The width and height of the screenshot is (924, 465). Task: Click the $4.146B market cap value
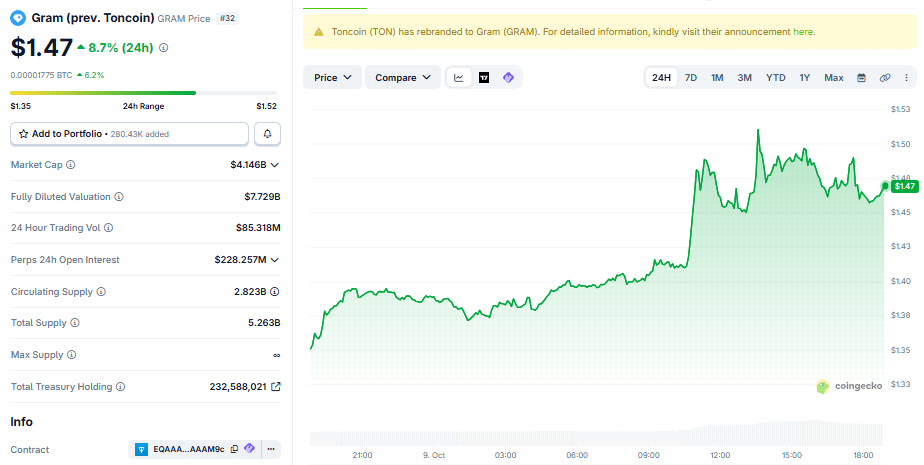[x=248, y=164]
